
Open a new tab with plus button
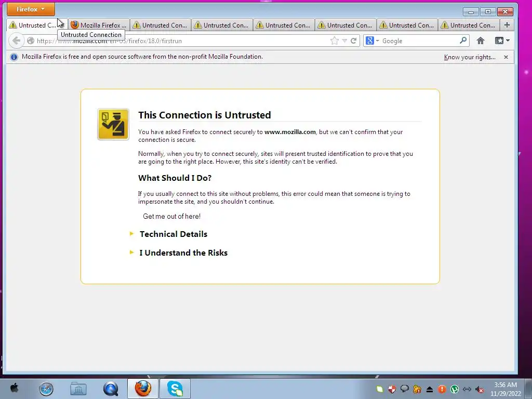[x=507, y=25]
